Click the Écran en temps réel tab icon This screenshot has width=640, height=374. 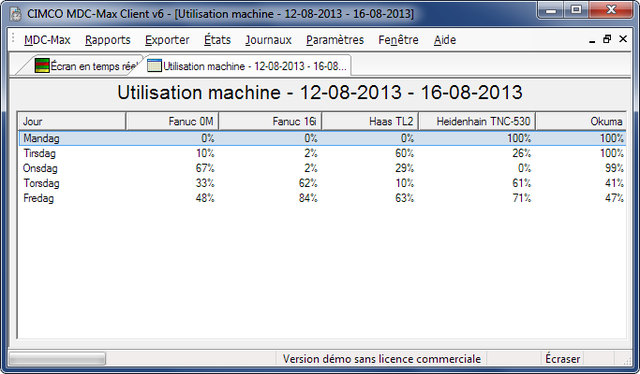click(x=42, y=65)
